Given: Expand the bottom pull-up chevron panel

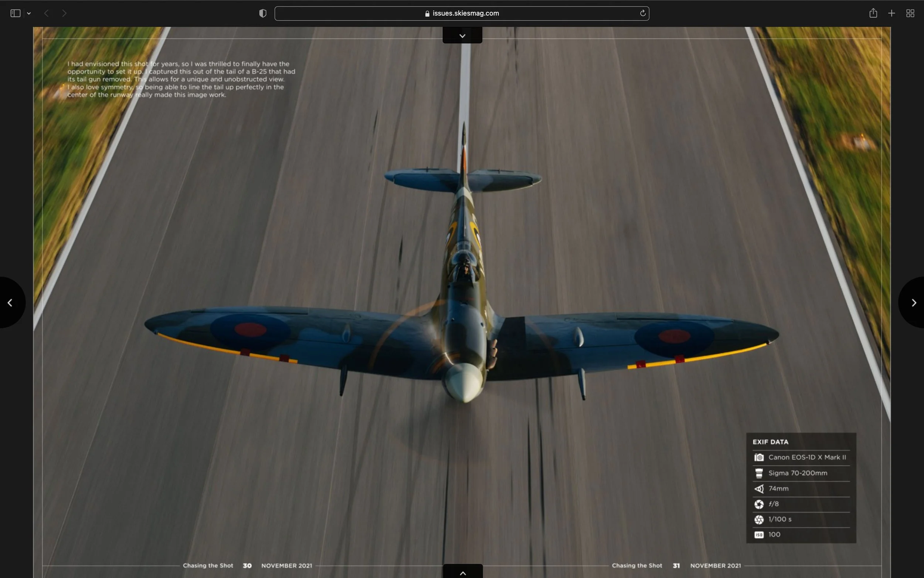Looking at the screenshot, I should point(463,571).
